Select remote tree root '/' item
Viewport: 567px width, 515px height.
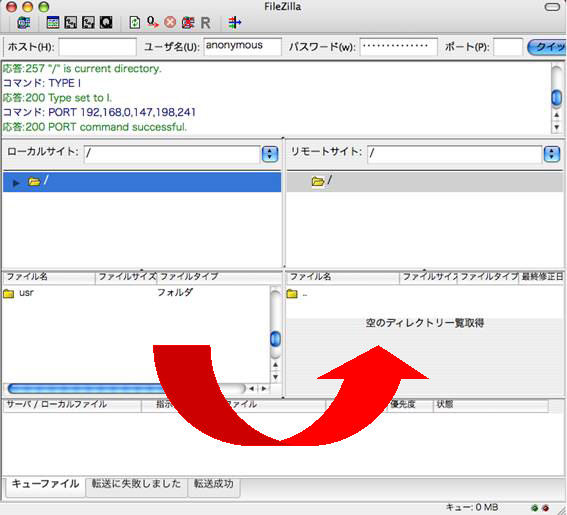coord(425,182)
